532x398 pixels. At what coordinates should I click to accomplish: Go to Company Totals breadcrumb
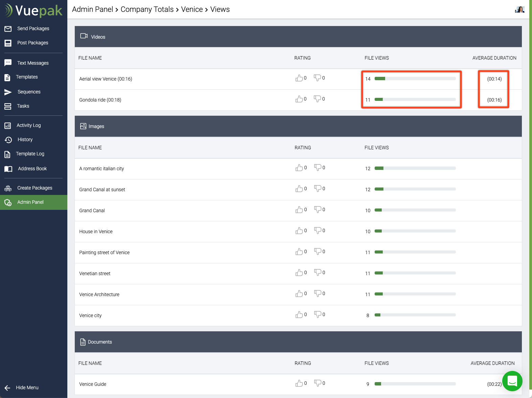[x=147, y=9]
